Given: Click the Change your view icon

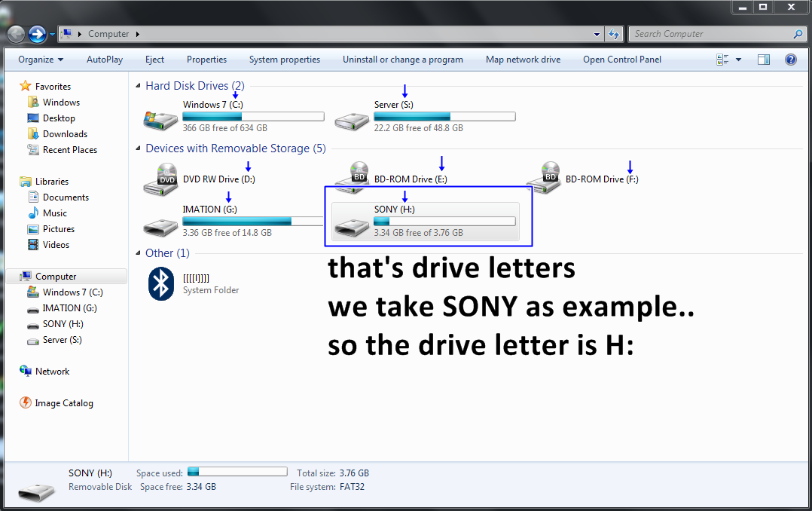Looking at the screenshot, I should coord(722,60).
